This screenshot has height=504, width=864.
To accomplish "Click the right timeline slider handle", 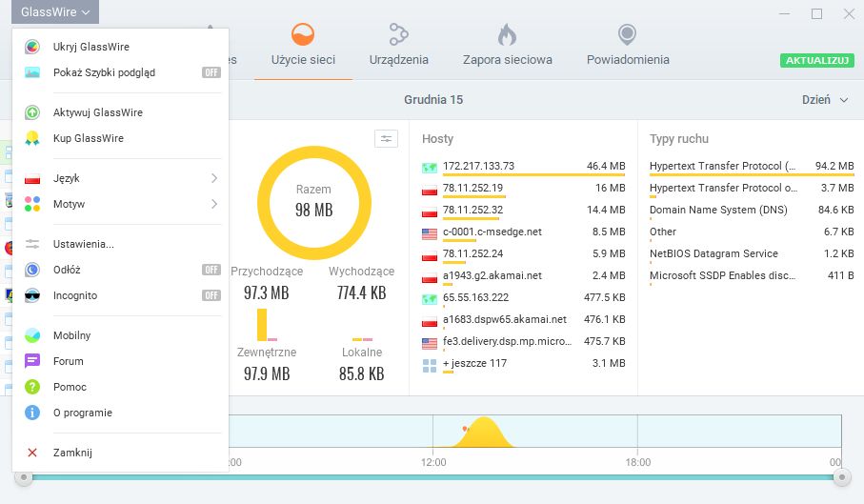I will pos(842,477).
